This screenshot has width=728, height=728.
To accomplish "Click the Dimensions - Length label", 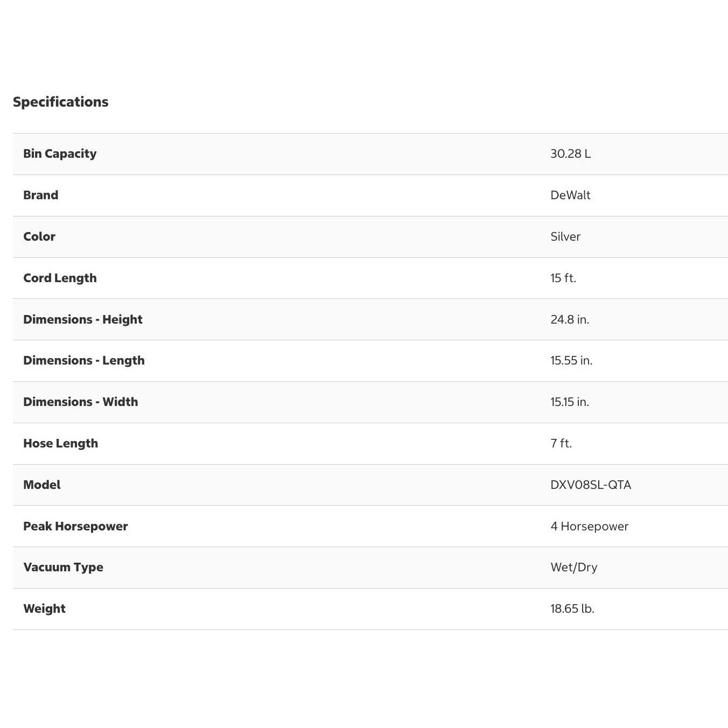I will 84,360.
